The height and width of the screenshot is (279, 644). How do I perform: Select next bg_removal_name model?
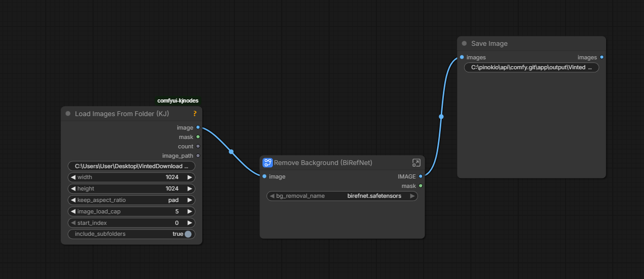click(x=412, y=196)
